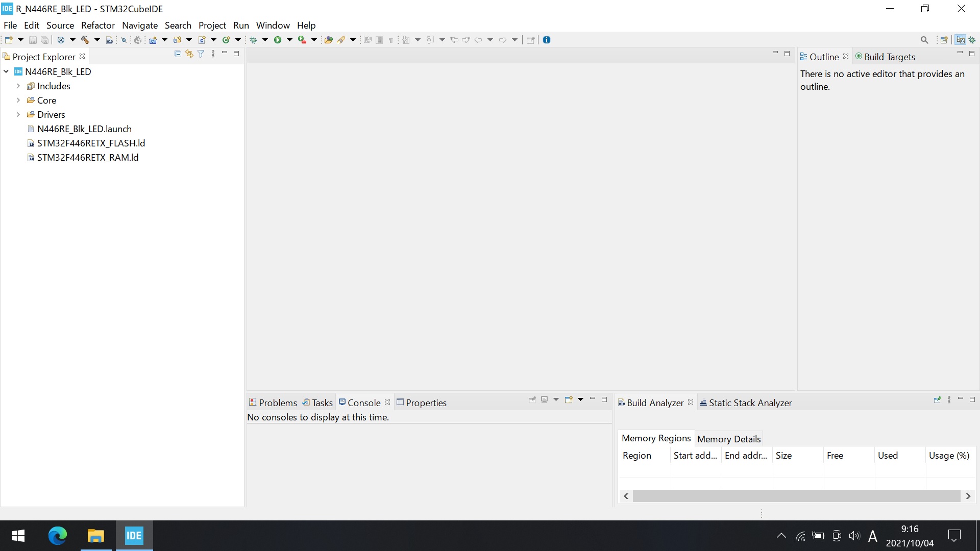Open the Window menu
Viewport: 980px width, 551px height.
pos(273,25)
